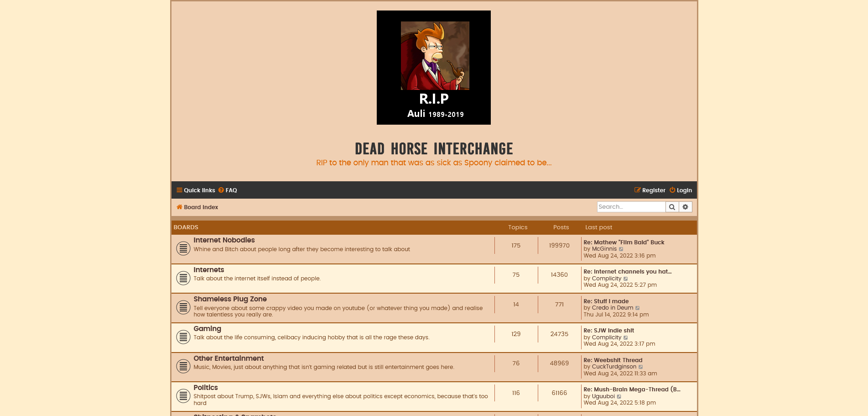Click the Gaming forum read icon
868x416 pixels.
(x=183, y=337)
